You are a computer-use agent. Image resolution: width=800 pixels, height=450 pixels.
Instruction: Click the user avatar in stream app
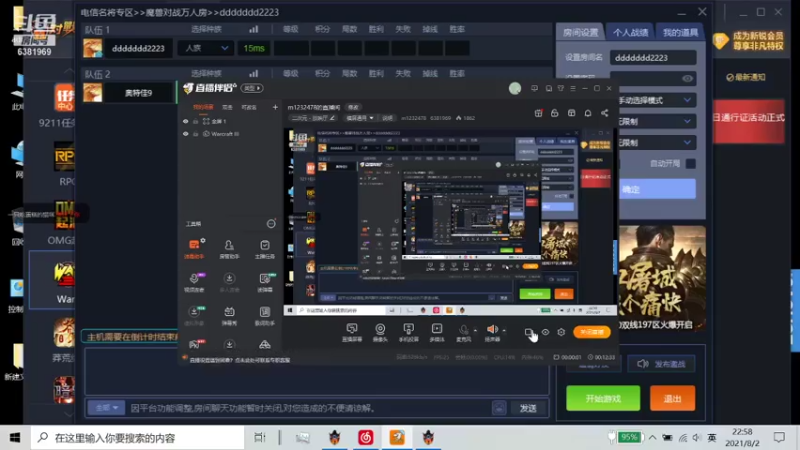point(515,88)
